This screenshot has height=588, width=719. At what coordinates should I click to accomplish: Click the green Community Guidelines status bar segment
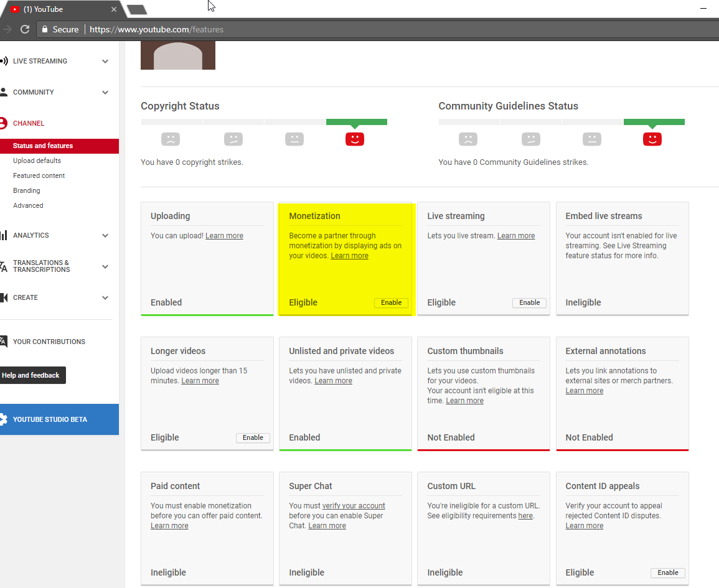click(654, 122)
